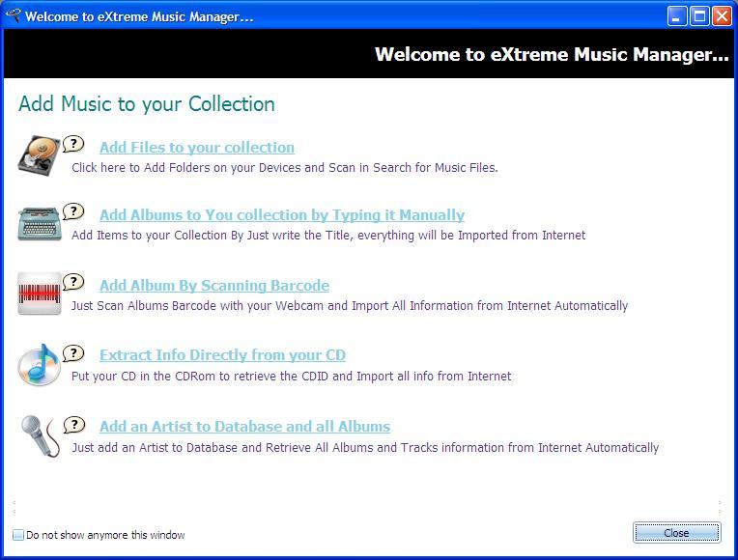The height and width of the screenshot is (560, 738).
Task: Click the application icon in the title bar
Action: point(14,15)
